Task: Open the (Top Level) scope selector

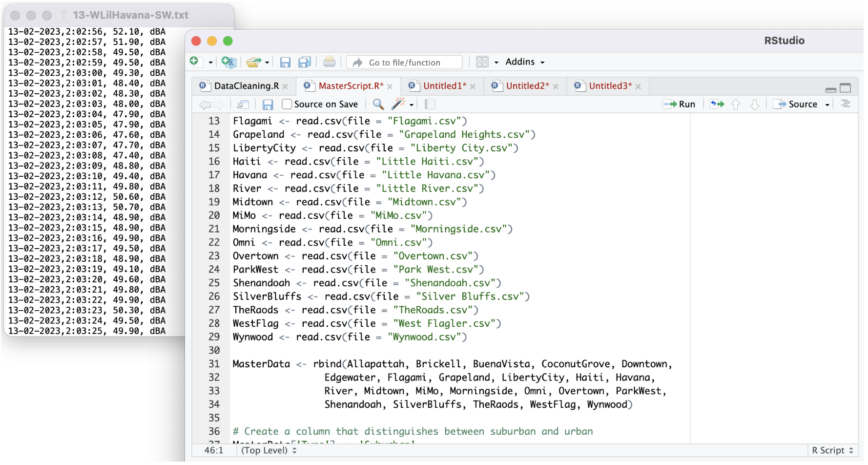Action: (x=269, y=450)
